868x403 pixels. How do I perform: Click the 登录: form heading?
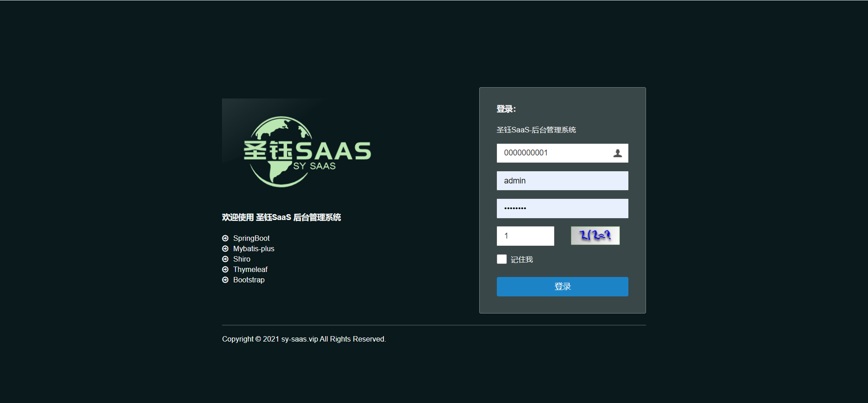click(506, 109)
